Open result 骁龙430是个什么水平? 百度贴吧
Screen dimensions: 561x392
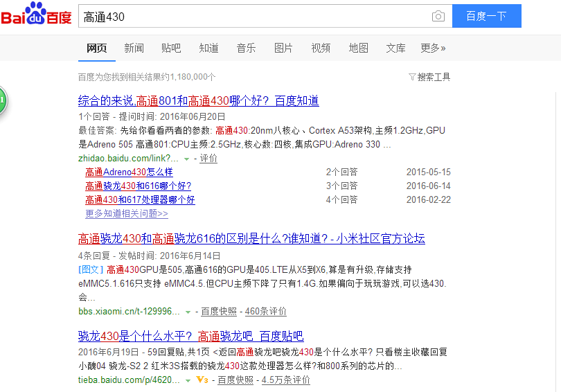tap(191, 336)
